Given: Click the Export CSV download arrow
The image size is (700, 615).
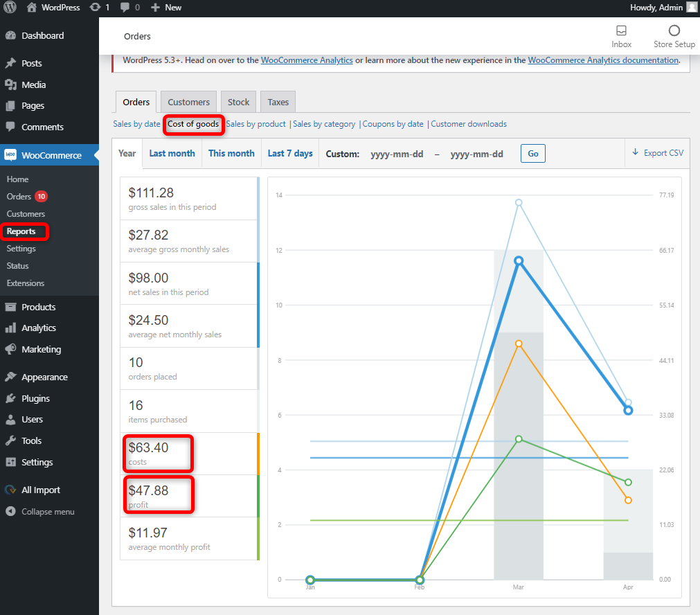Looking at the screenshot, I should (636, 152).
